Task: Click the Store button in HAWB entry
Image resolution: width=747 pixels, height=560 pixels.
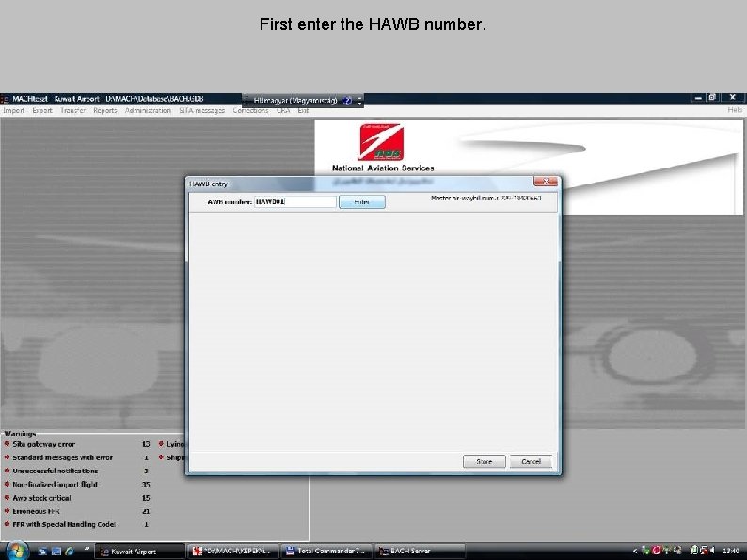Action: point(484,461)
